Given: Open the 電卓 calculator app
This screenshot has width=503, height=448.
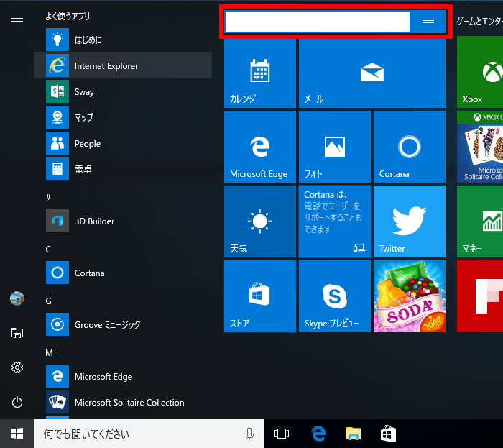Looking at the screenshot, I should click(123, 169).
